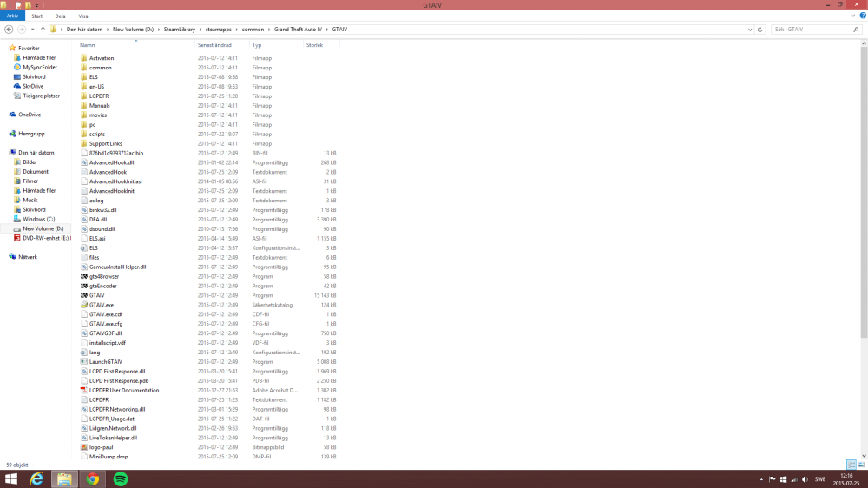
Task: Select the gta4Browser program icon
Action: point(84,276)
